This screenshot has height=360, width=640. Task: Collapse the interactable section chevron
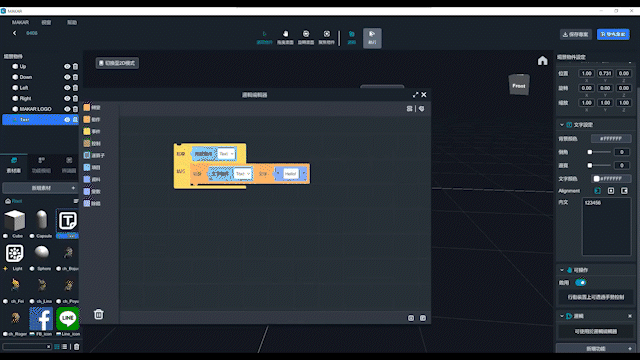coord(562,270)
